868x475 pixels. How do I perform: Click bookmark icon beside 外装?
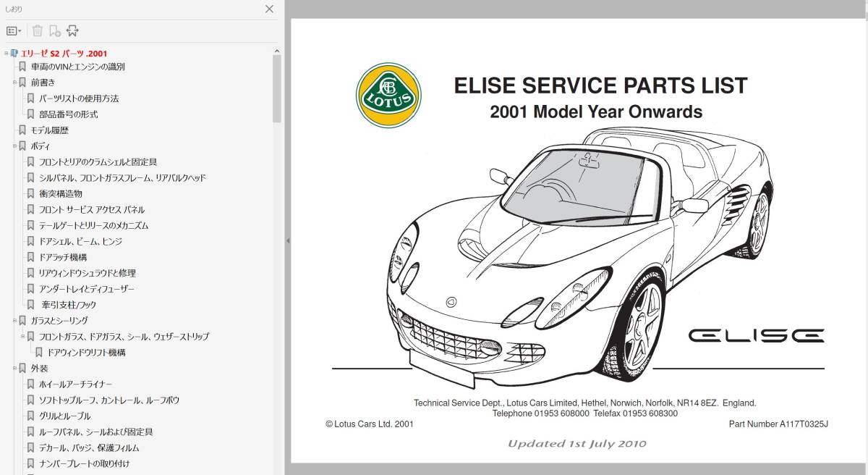point(22,368)
